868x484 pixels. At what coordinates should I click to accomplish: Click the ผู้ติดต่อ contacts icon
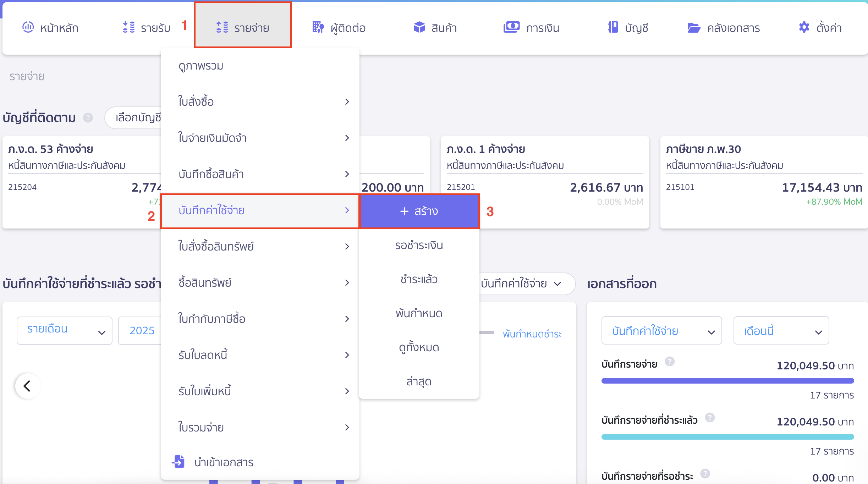pos(318,27)
